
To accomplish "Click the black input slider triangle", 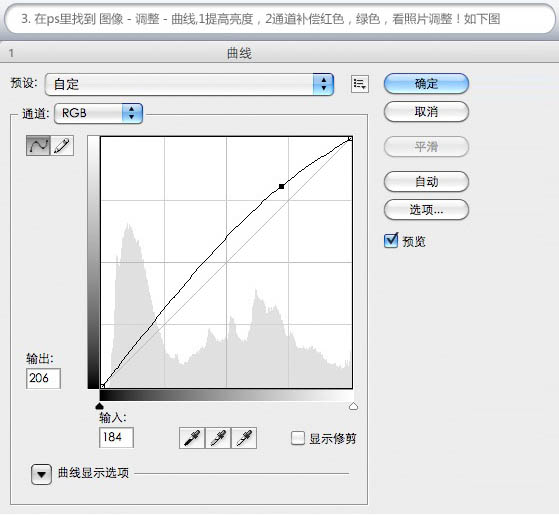I will click(x=99, y=406).
